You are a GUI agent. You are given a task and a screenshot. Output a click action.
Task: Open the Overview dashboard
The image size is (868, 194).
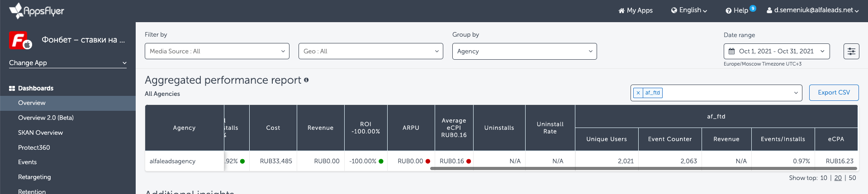click(68, 103)
